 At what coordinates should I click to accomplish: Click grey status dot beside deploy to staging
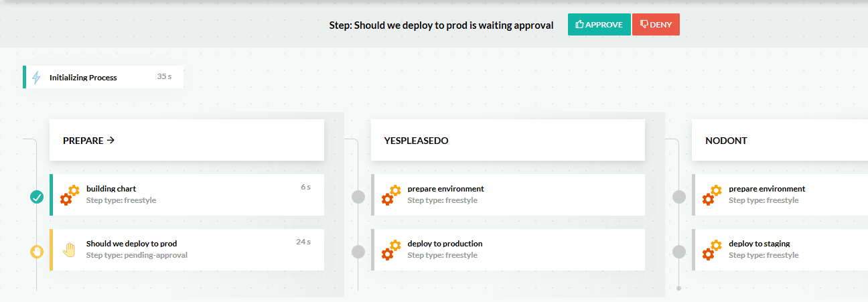click(x=679, y=252)
